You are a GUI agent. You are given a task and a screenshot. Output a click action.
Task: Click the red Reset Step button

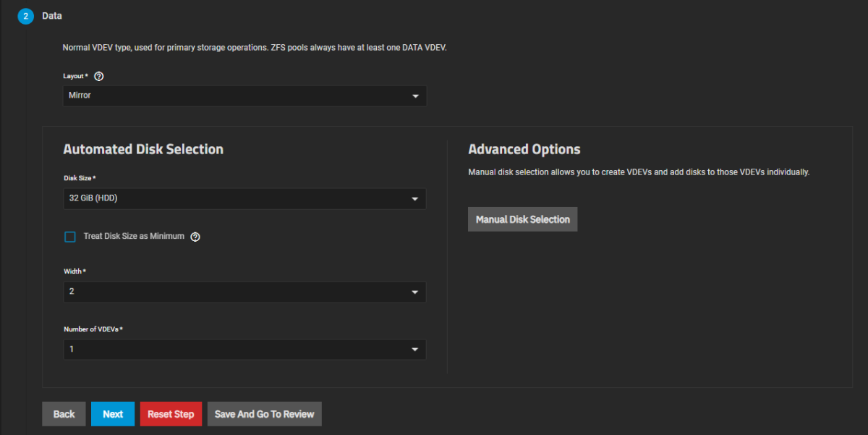click(x=171, y=414)
